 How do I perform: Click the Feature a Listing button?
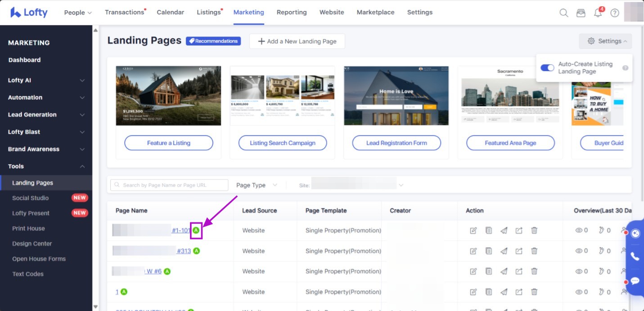[169, 143]
